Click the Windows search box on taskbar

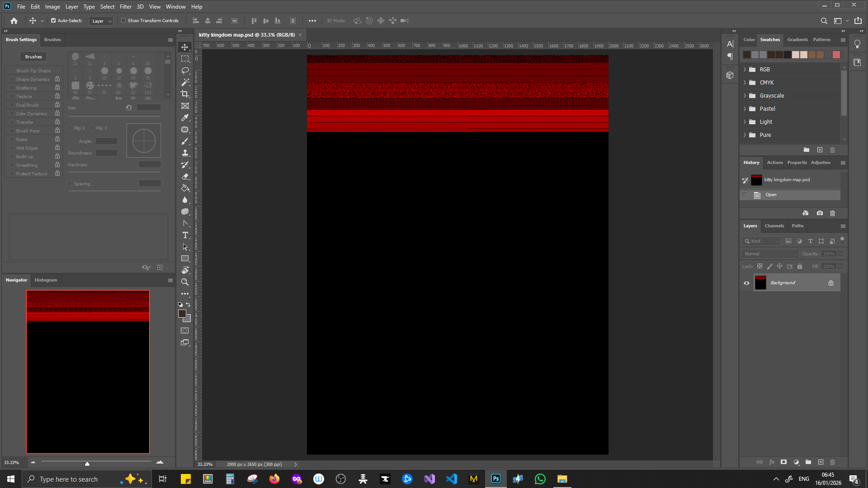tap(68, 479)
